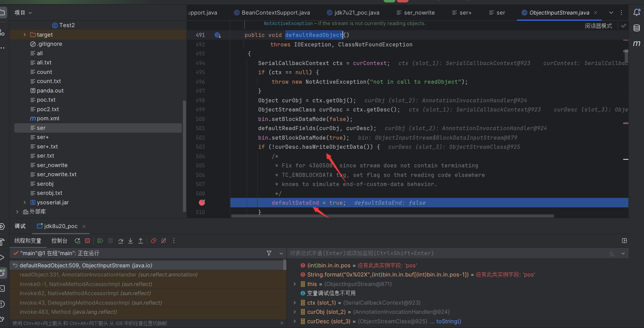Image resolution: width=644 pixels, height=328 pixels.
Task: Expand the target folder
Action: tap(25, 35)
